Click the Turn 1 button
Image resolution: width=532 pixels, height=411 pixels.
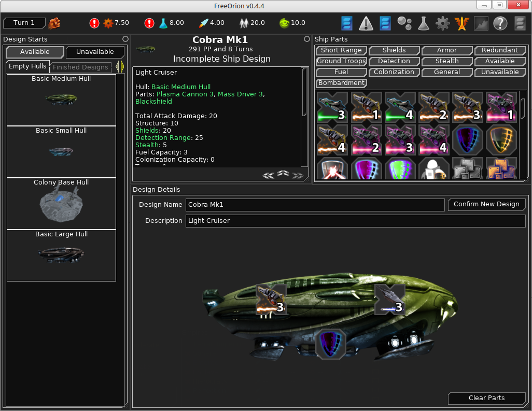pos(24,23)
